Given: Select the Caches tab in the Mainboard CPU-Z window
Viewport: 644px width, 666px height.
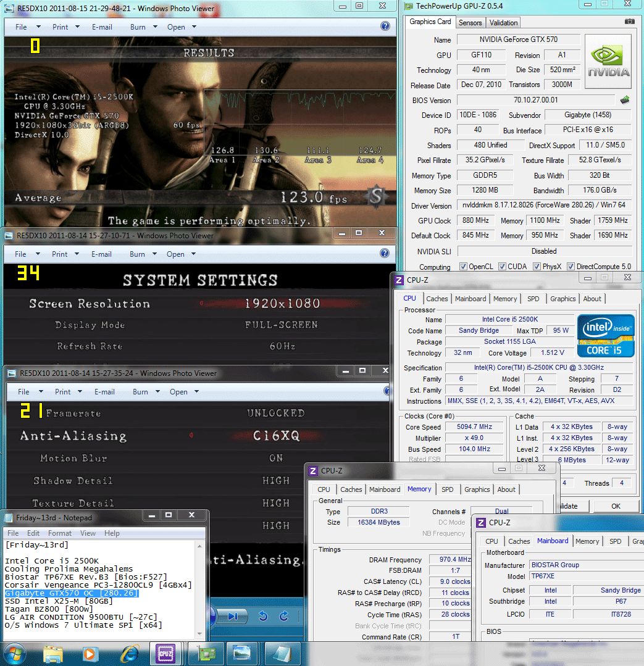Looking at the screenshot, I should tap(519, 541).
